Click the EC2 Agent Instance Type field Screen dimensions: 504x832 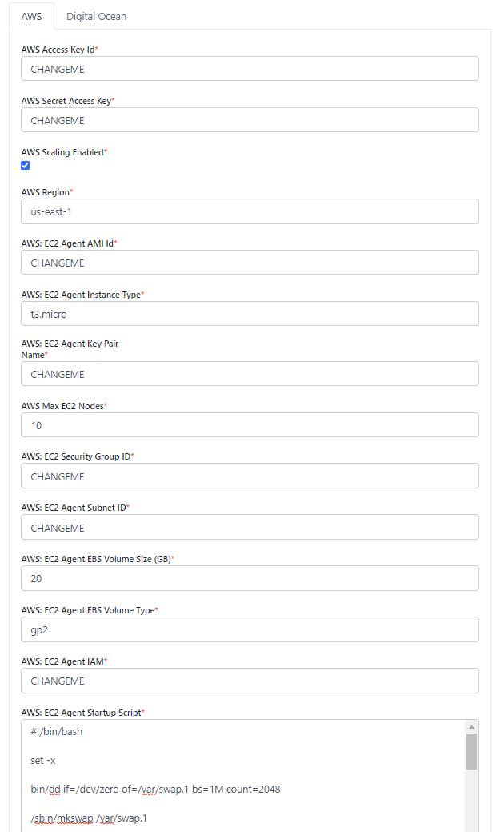point(250,314)
